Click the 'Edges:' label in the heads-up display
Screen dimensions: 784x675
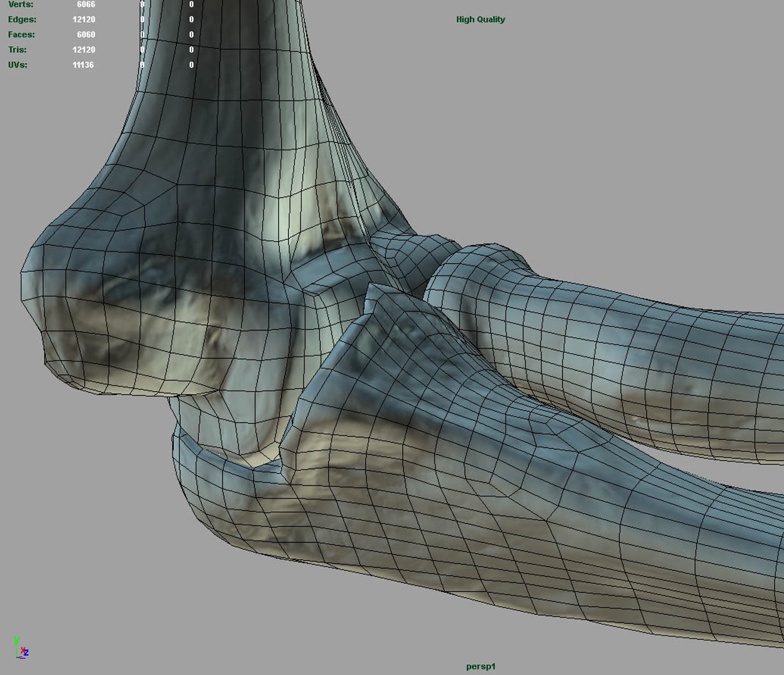[22, 19]
